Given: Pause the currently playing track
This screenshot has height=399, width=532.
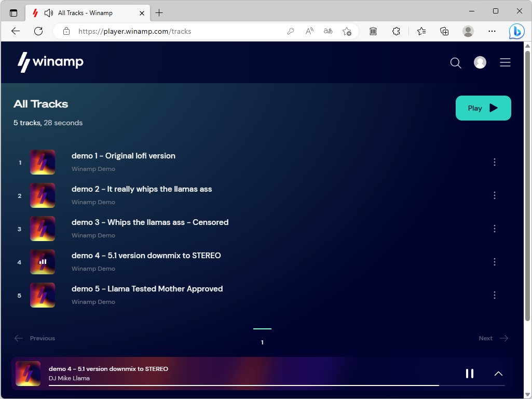Looking at the screenshot, I should click(x=469, y=373).
